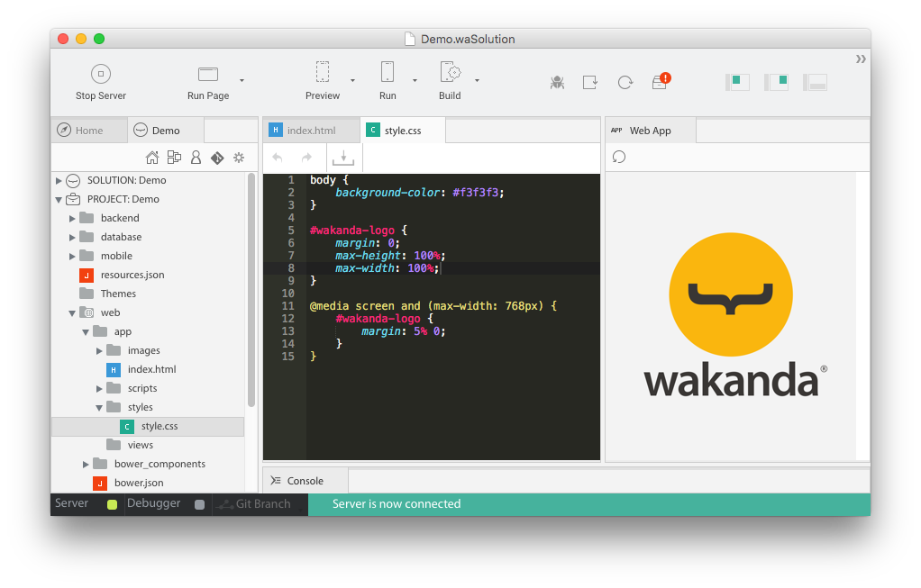
Task: Toggle the right preview panel layout
Action: coord(776,82)
